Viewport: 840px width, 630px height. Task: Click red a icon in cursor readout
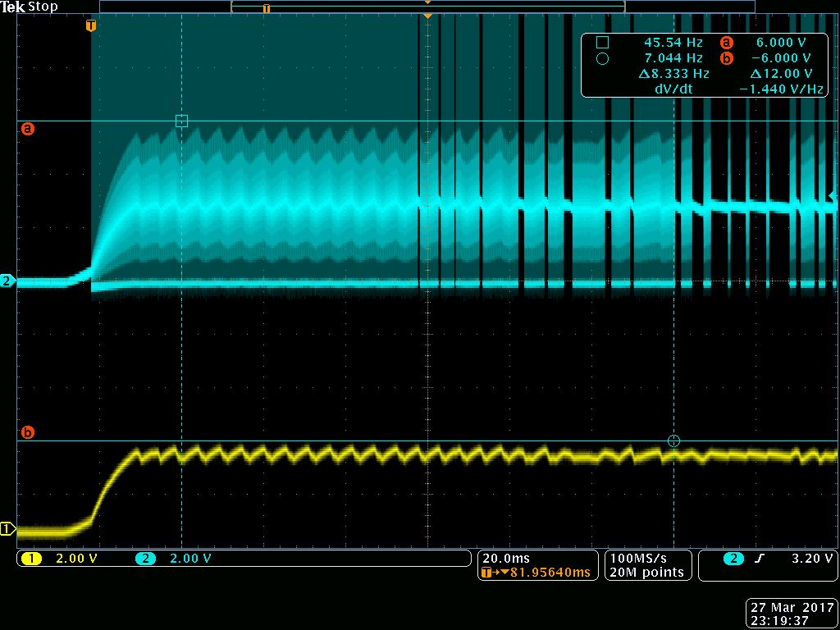click(727, 43)
